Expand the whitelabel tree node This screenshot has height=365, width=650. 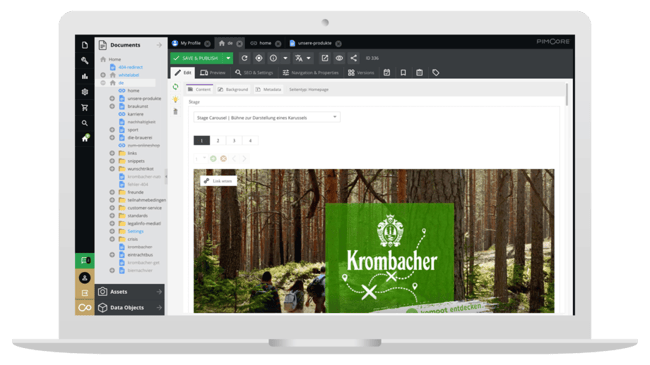103,75
